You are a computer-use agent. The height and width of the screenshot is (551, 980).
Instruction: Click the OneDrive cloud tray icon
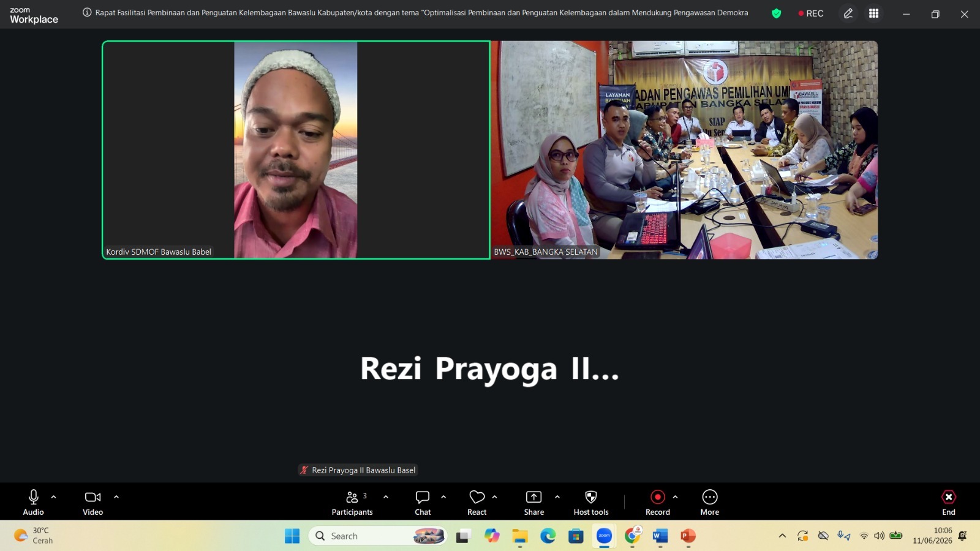coord(823,536)
